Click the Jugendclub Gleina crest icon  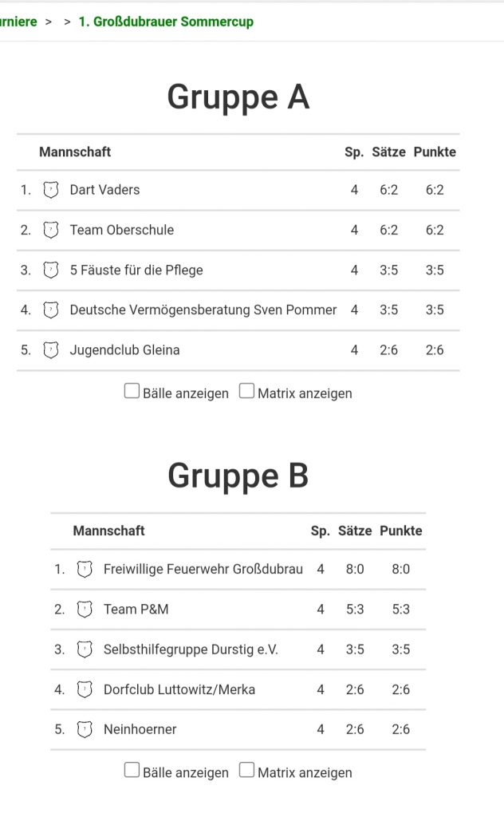[51, 349]
